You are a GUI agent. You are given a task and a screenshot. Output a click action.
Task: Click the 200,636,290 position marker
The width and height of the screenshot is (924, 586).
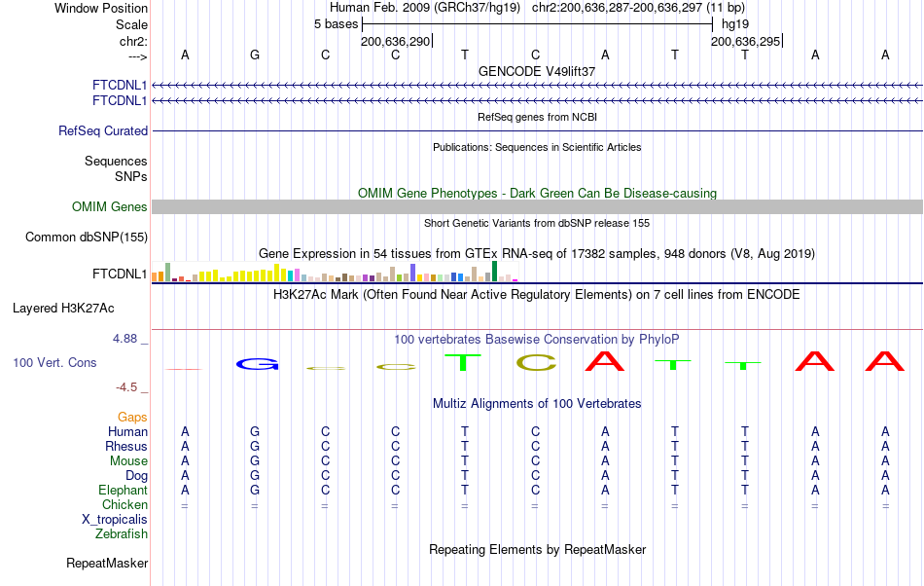pyautogui.click(x=396, y=41)
